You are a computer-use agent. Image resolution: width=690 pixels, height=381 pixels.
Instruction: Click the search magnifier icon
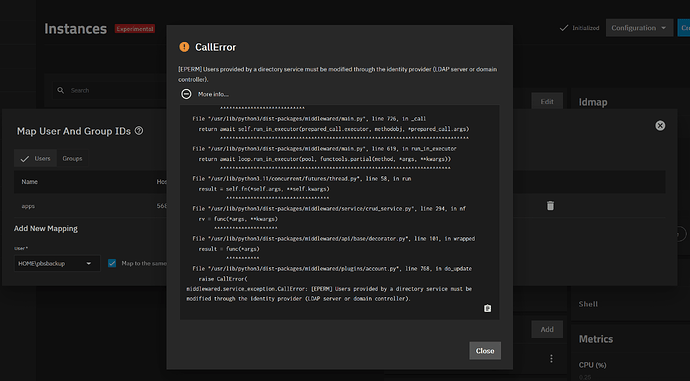(61, 90)
